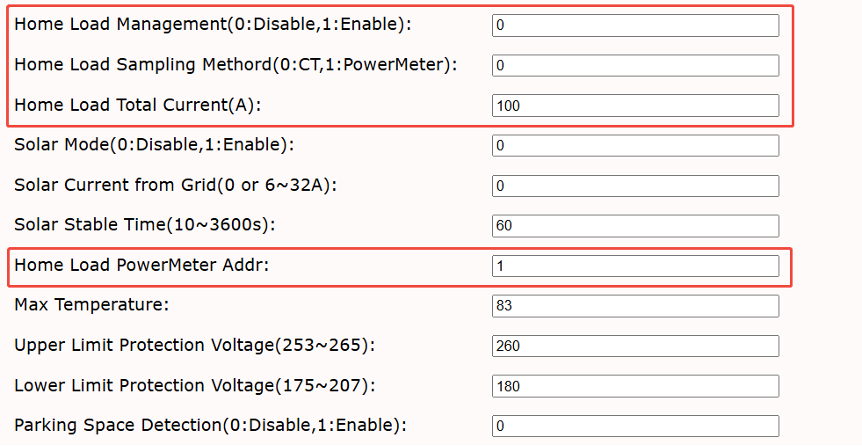
Task: Click the Parking Space Detection input field
Action: pos(636,426)
